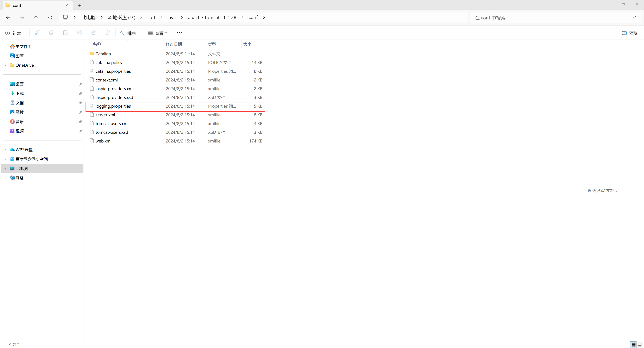
Task: Click the Rename icon in toolbar
Action: pyautogui.click(x=79, y=33)
